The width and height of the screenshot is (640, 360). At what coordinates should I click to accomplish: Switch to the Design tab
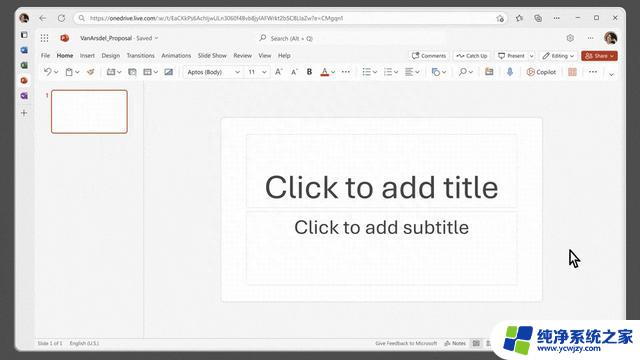111,56
